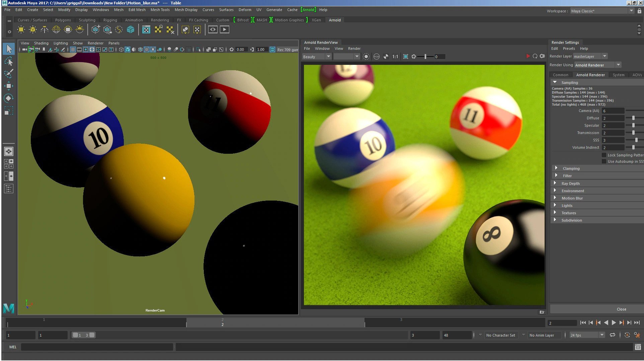
Task: Click the Camera (AA) samples field
Action: pyautogui.click(x=613, y=111)
